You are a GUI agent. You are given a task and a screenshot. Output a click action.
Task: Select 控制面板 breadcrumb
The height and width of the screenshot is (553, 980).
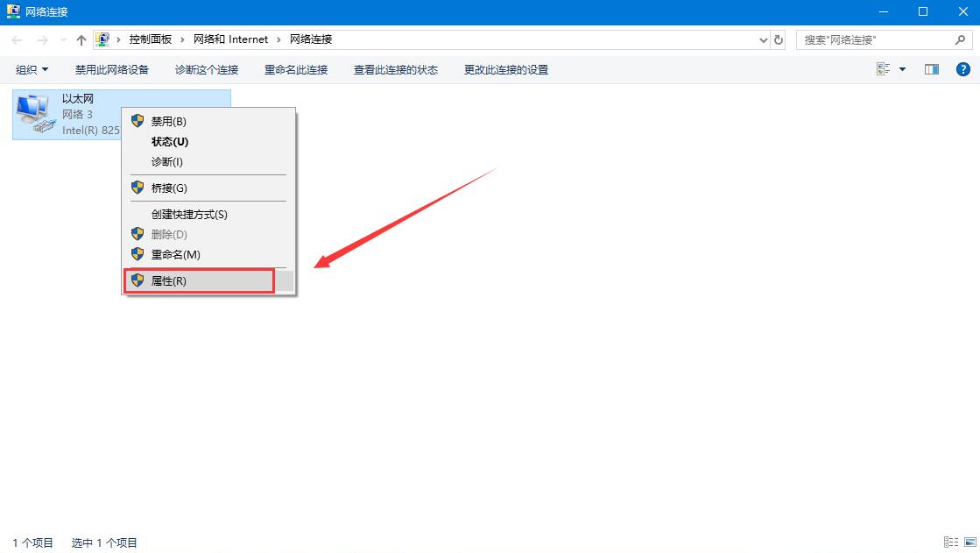150,39
